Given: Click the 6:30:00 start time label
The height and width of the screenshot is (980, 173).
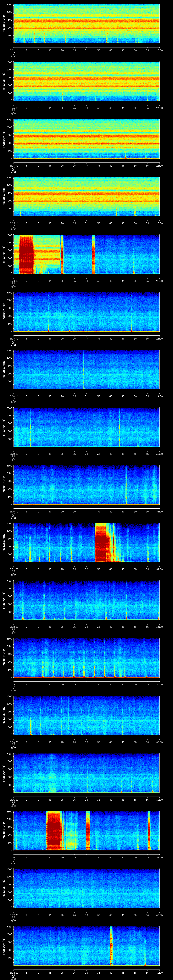Looking at the screenshot, I should (x=14, y=511).
